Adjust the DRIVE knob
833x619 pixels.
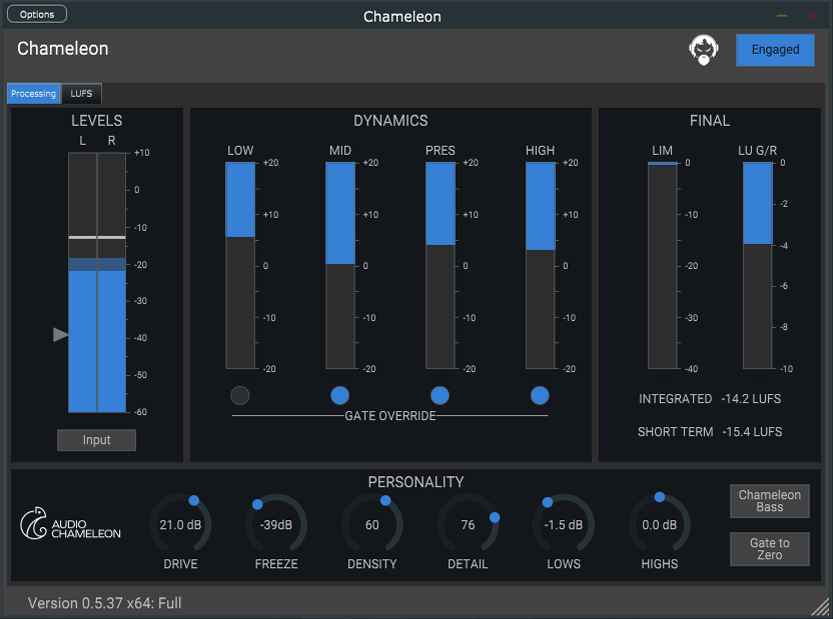click(x=181, y=524)
